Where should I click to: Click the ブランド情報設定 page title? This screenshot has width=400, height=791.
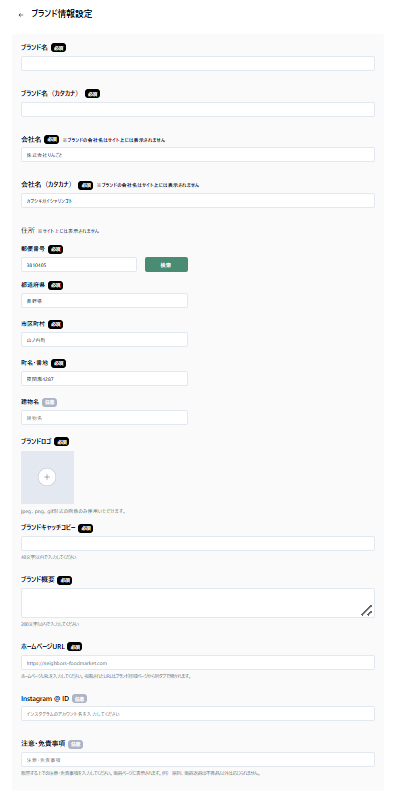pyautogui.click(x=62, y=14)
